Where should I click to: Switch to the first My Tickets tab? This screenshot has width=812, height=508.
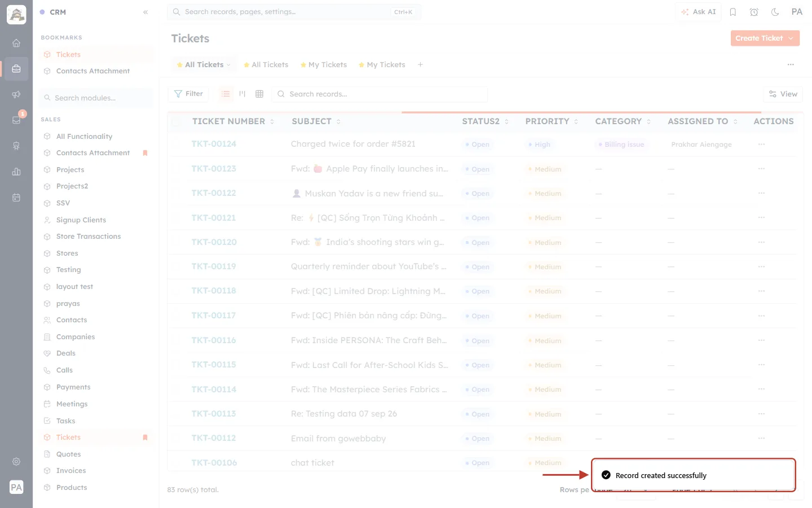(x=324, y=65)
